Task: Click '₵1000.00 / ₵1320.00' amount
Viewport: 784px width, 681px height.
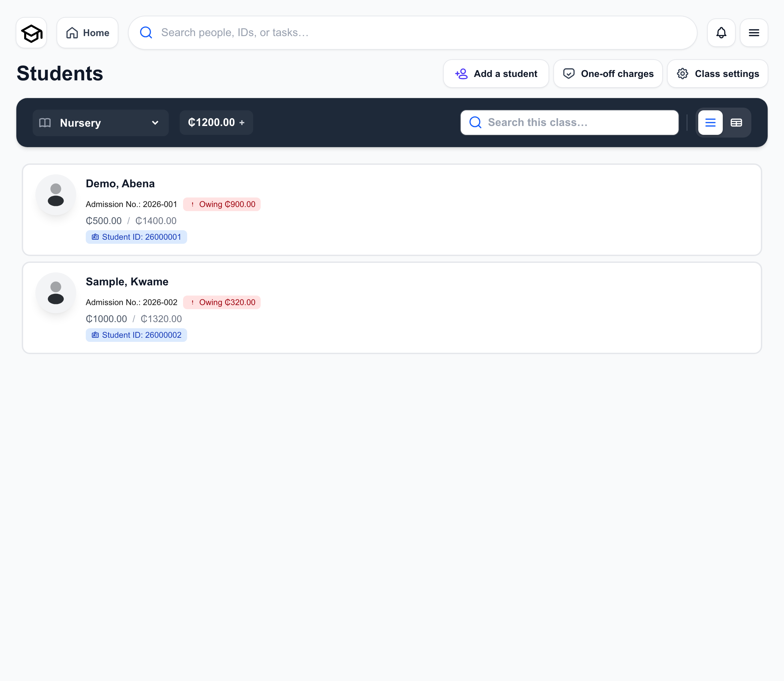Action: click(134, 319)
